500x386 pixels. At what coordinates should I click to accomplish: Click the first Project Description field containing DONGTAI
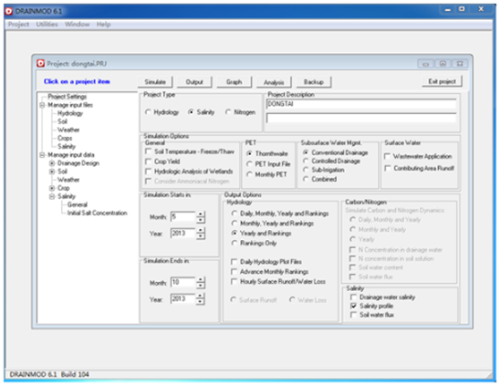point(361,104)
